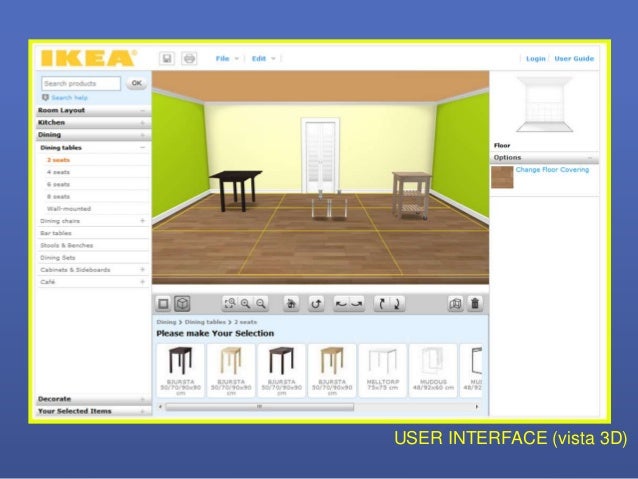Image resolution: width=638 pixels, height=479 pixels.
Task: Expand the Decorate section
Action: 142,400
